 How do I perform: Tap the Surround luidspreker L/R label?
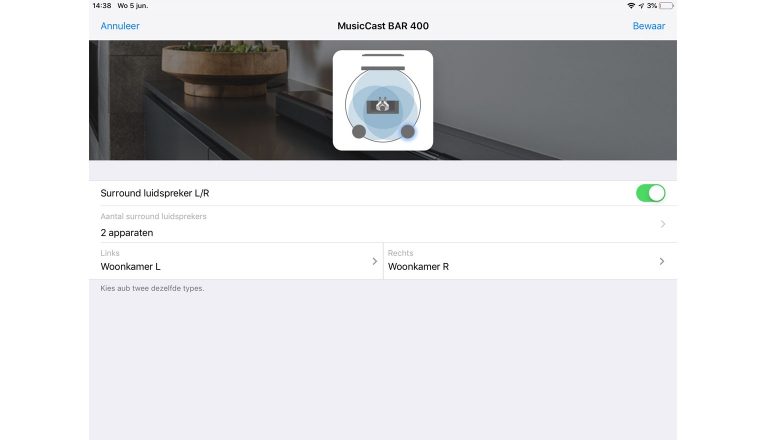[155, 193]
